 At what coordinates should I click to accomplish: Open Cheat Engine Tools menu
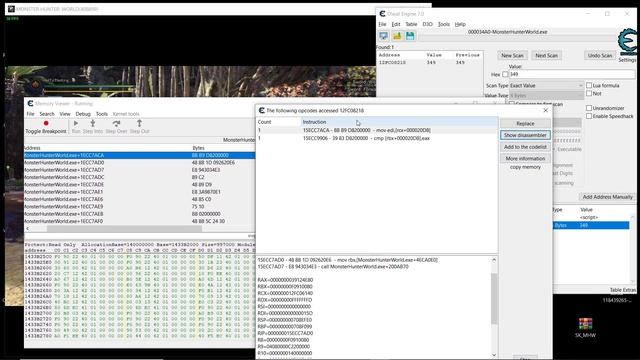tap(444, 24)
